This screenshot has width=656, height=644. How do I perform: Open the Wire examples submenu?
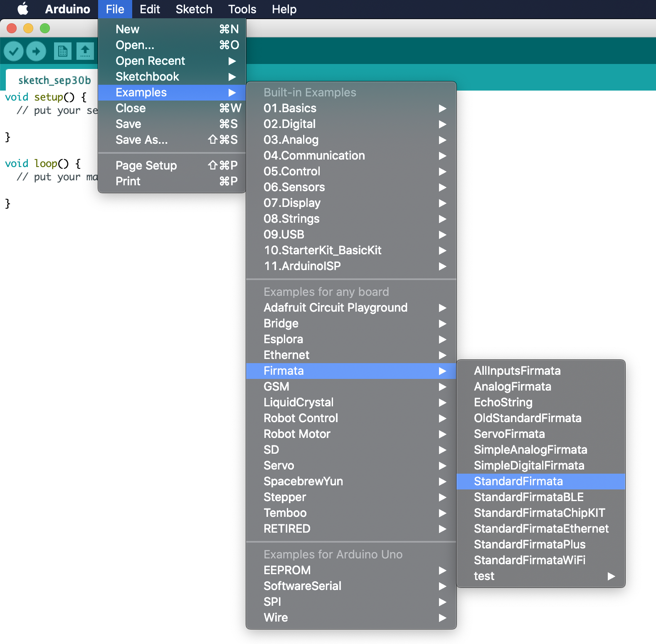coord(351,617)
